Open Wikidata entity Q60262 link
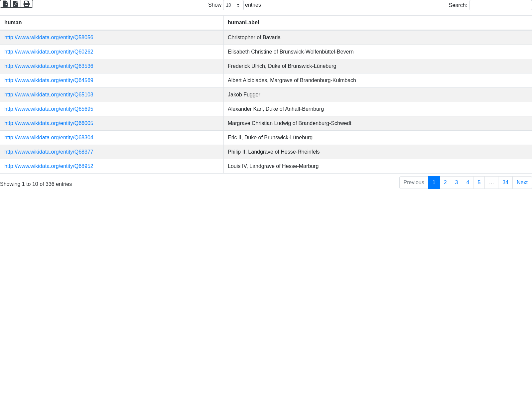This screenshot has height=399, width=532. coord(49,52)
